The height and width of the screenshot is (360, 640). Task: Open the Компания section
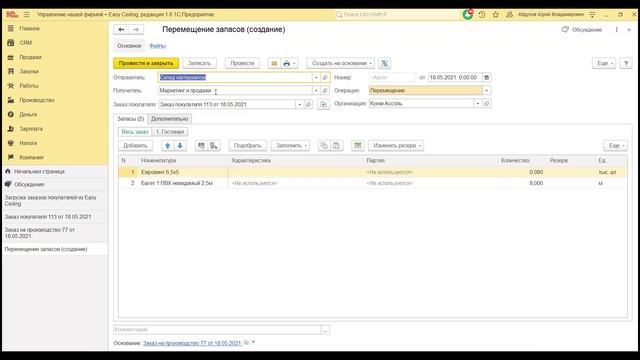(31, 157)
